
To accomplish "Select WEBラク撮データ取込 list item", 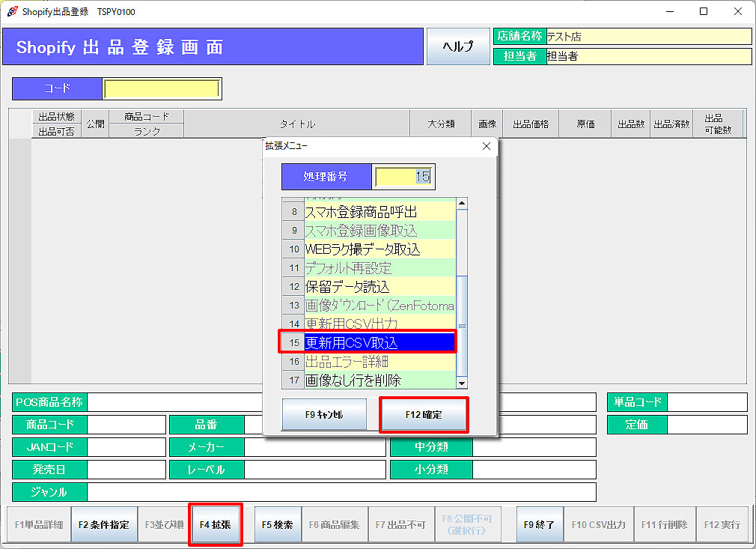I will [379, 249].
